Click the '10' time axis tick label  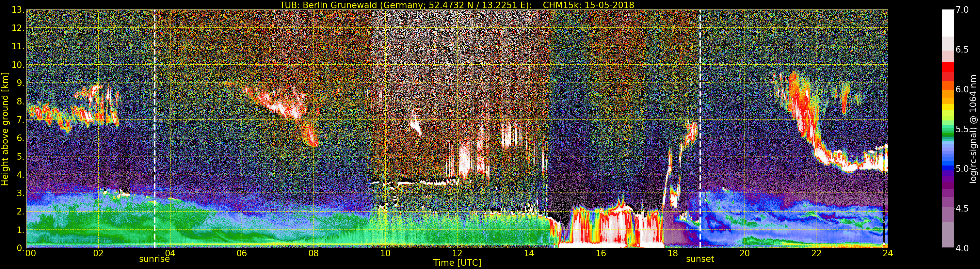385,253
